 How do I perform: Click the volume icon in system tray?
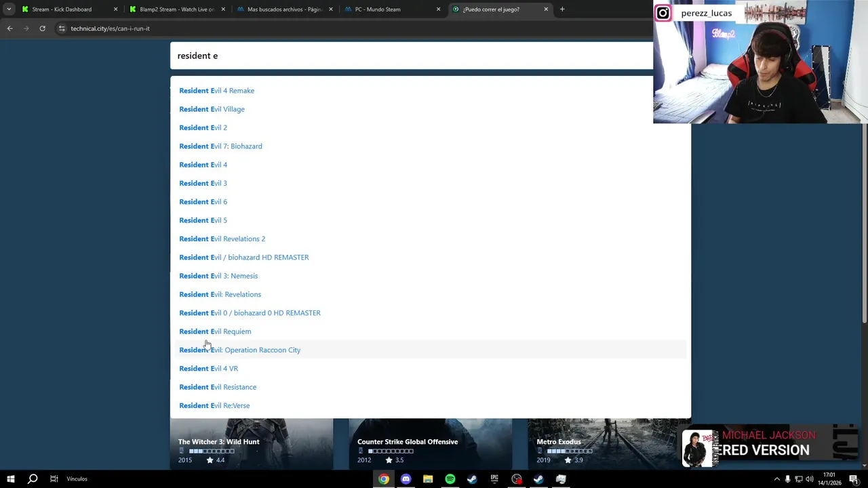click(x=809, y=479)
